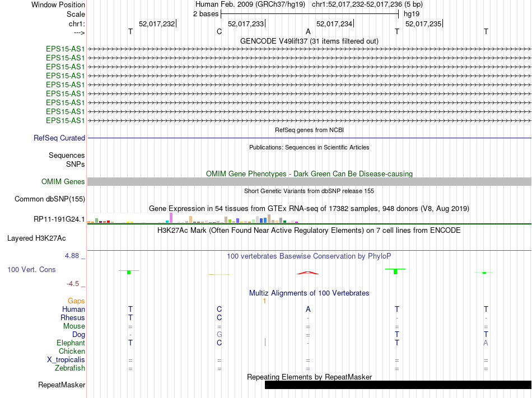Image resolution: width=532 pixels, height=398 pixels.
Task: Click base C in the Human alignment row
Action: click(x=219, y=309)
